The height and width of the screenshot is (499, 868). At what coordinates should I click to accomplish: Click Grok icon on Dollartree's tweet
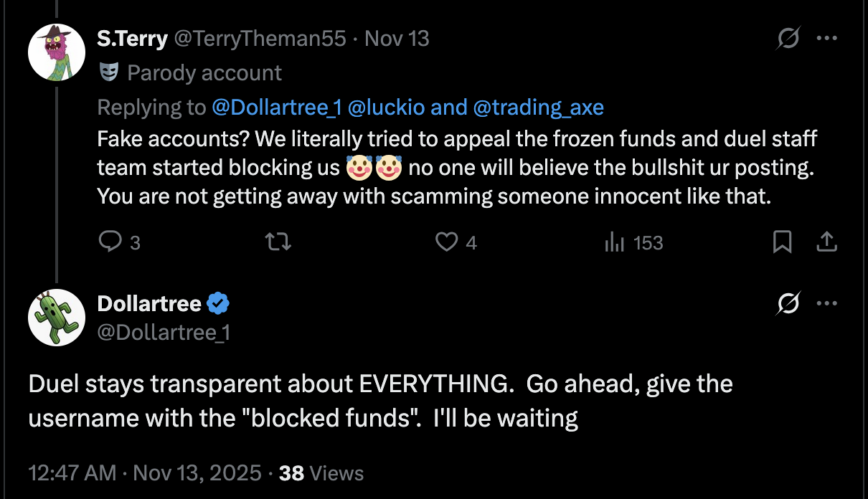point(788,305)
